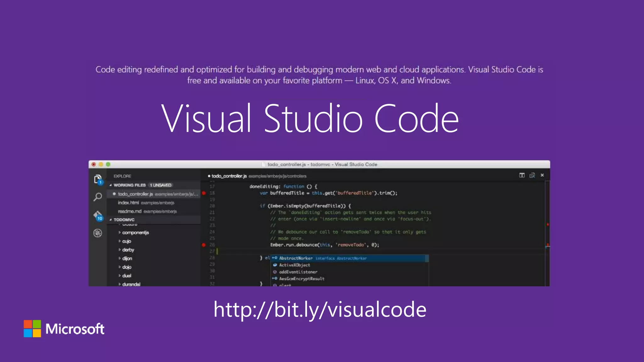Click the todo_controller.js editor tab title

pyautogui.click(x=229, y=176)
